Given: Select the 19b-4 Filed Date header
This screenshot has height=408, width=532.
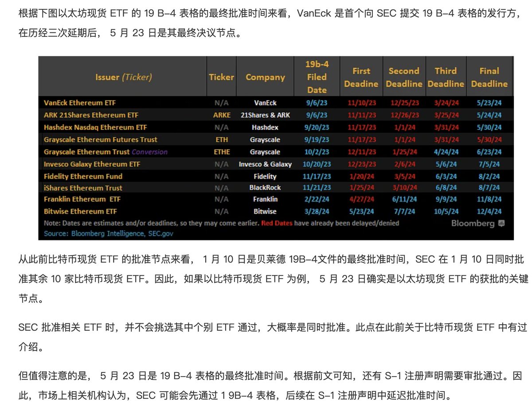Looking at the screenshot, I should tap(317, 76).
